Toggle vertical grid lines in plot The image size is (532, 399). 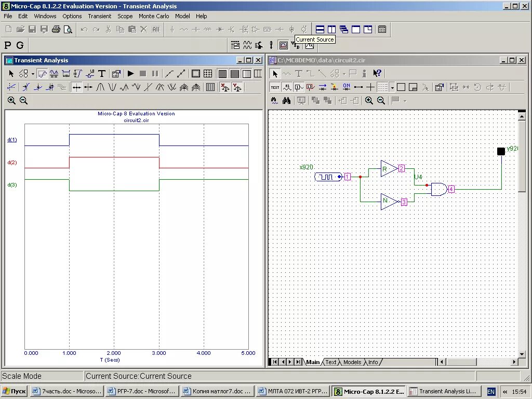tap(222, 74)
